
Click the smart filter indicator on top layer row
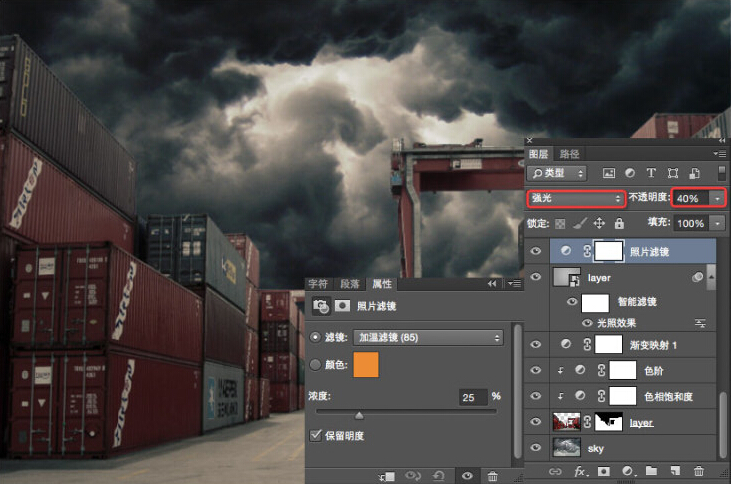point(697,277)
